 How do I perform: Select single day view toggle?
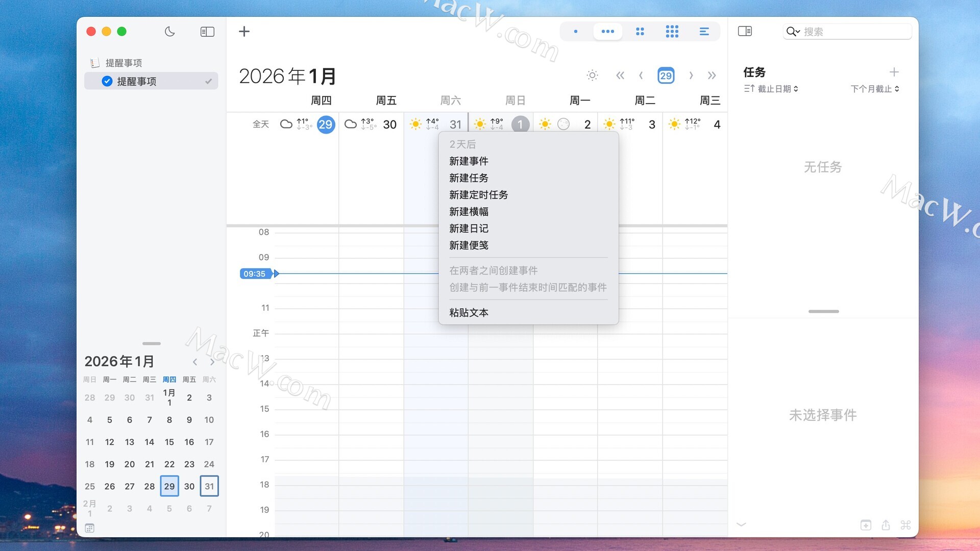click(x=576, y=32)
